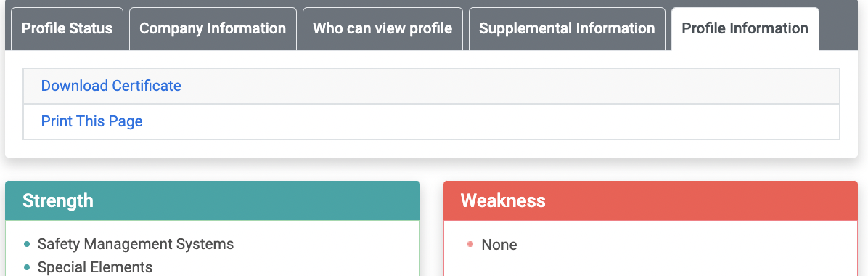Screen dimensions: 868x276
Task: Select the active Profile Information tab
Action: click(745, 29)
